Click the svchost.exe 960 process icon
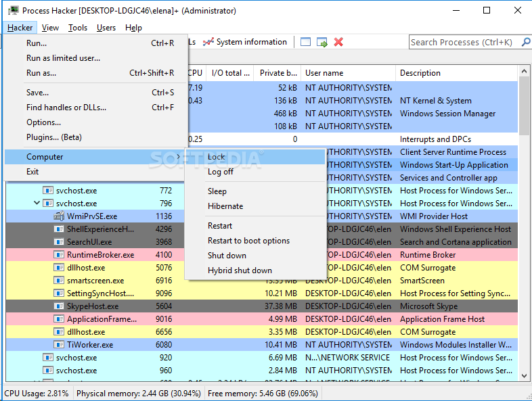The height and width of the screenshot is (401, 532). point(48,371)
